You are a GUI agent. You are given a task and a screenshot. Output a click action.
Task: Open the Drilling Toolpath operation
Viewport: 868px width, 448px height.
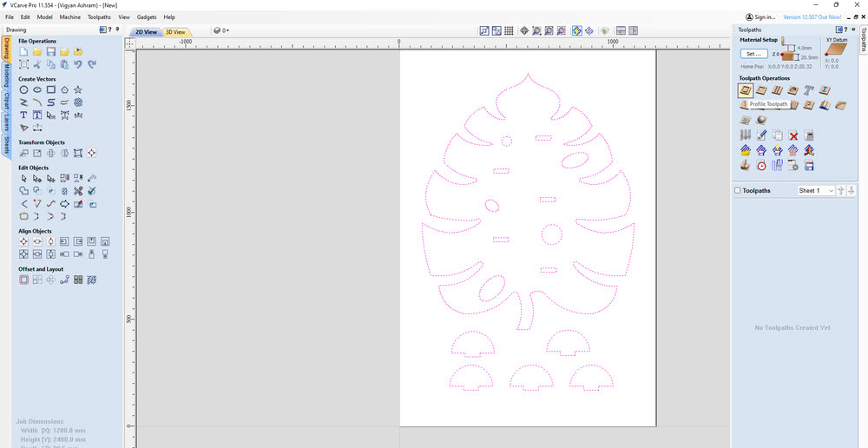click(x=777, y=90)
